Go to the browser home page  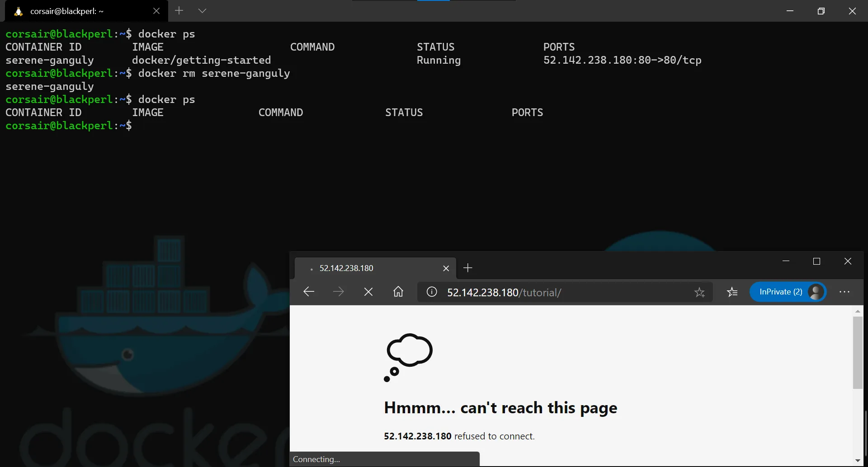point(398,292)
